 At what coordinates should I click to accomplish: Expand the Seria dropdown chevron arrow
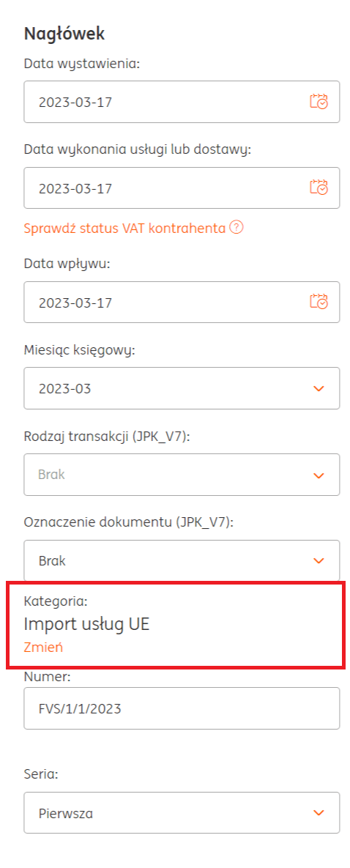pos(319,812)
